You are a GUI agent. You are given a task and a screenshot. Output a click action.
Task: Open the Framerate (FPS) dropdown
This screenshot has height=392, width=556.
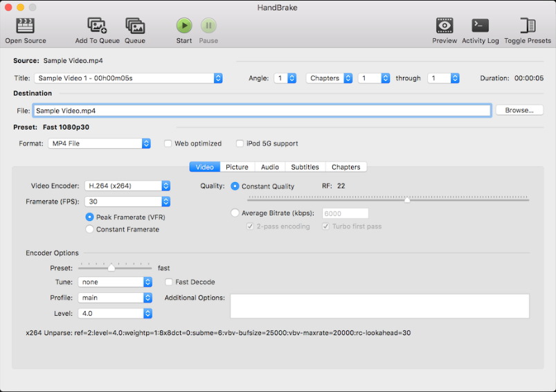[127, 202]
